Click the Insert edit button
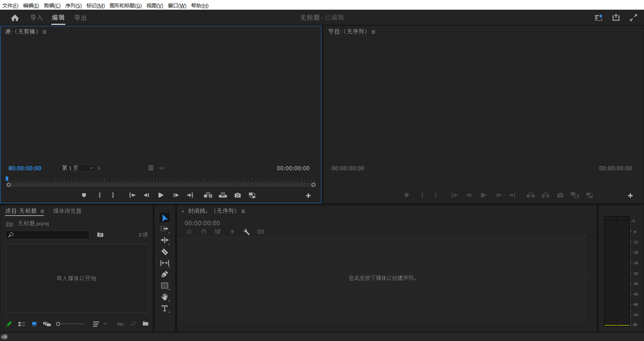The width and height of the screenshot is (644, 341). pyautogui.click(x=208, y=195)
